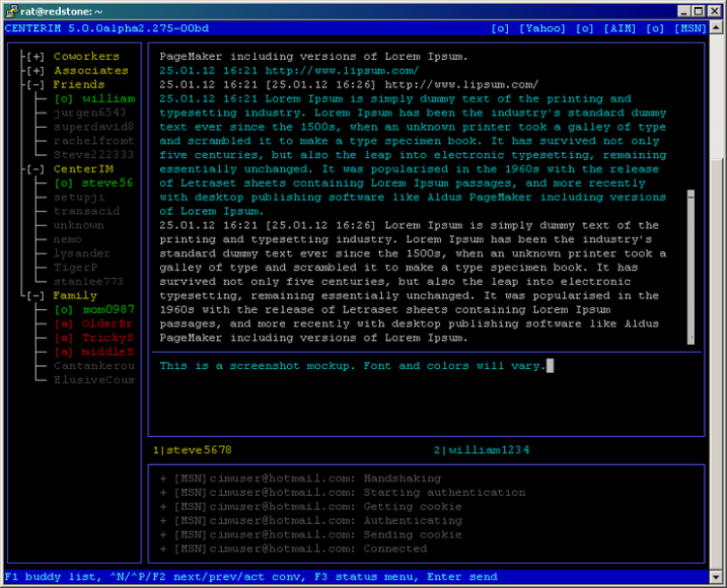Select buddy lysander
The width and height of the screenshot is (727, 588).
[82, 254]
